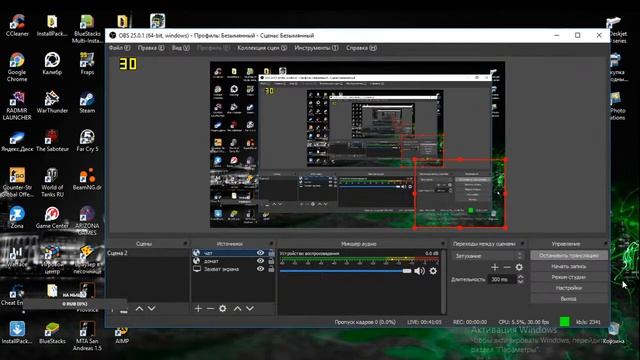Toggle visibility eye of донат source
The image size is (640, 360).
point(260,261)
